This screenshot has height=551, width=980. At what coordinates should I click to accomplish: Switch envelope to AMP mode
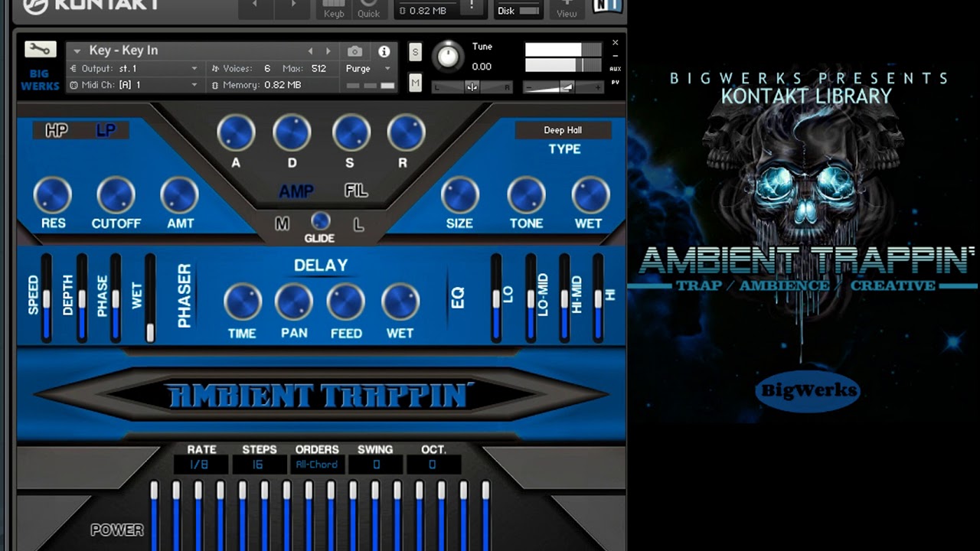[x=296, y=191]
